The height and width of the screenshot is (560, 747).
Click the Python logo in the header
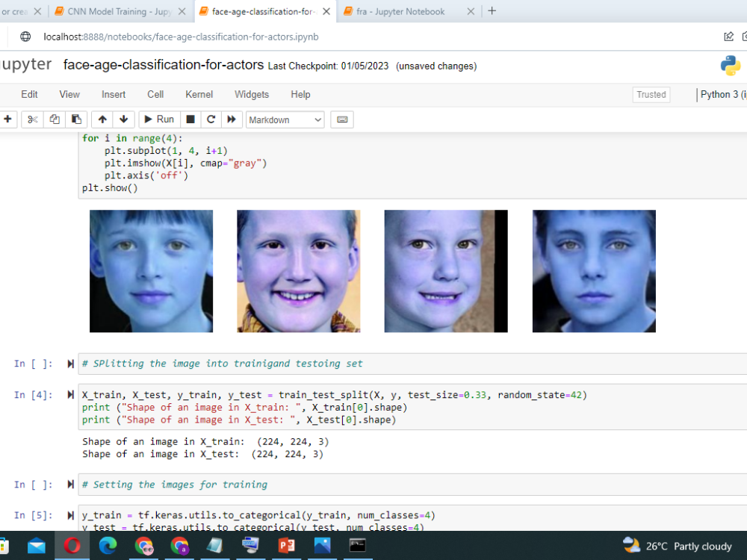731,66
